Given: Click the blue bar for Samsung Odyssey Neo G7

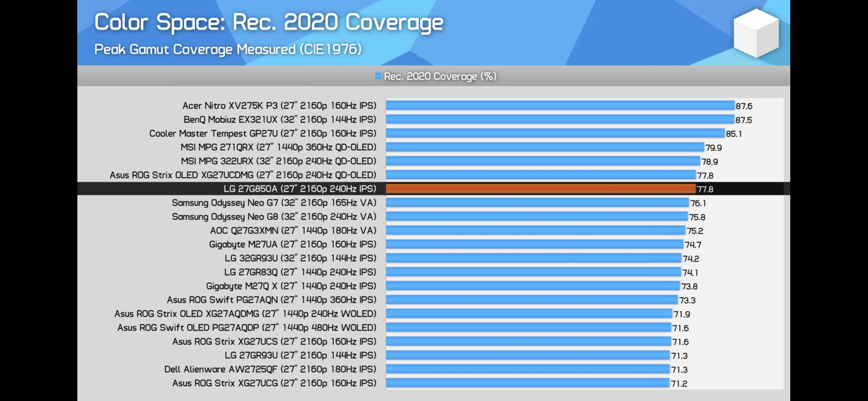Looking at the screenshot, I should [x=537, y=202].
